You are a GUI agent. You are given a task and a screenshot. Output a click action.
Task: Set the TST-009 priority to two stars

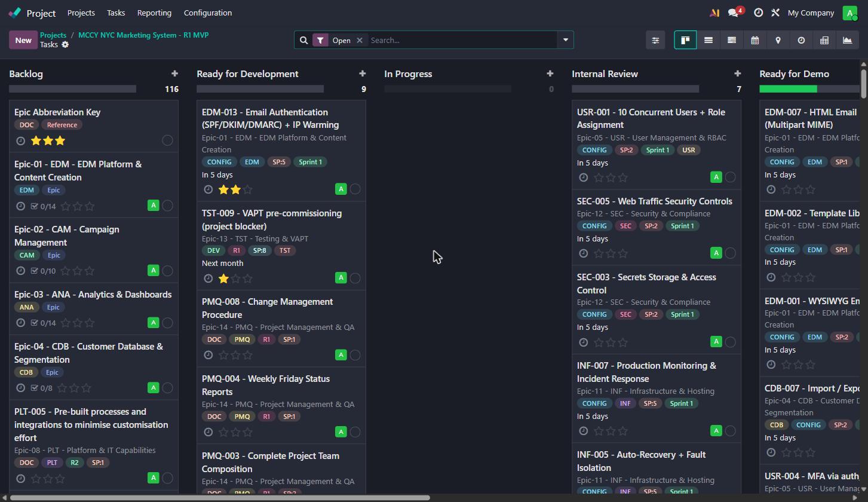coord(236,278)
